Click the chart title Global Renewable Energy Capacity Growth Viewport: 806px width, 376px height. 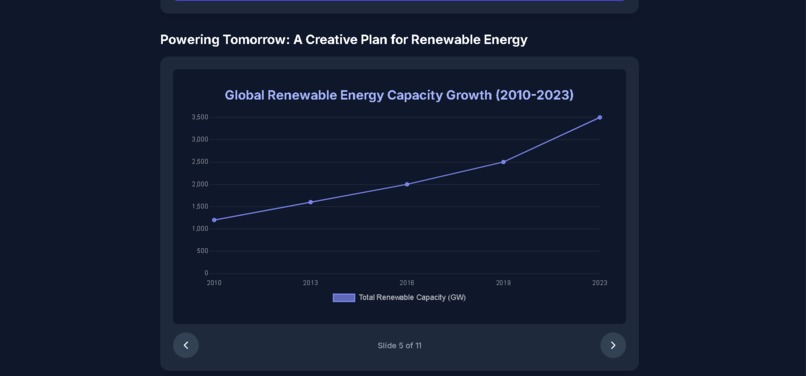point(399,95)
